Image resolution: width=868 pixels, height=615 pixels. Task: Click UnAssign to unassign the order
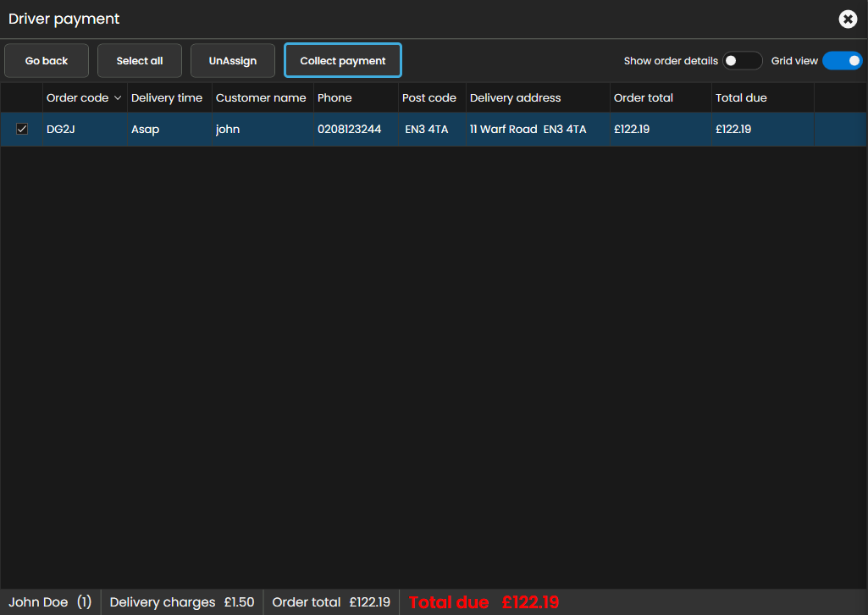click(233, 61)
